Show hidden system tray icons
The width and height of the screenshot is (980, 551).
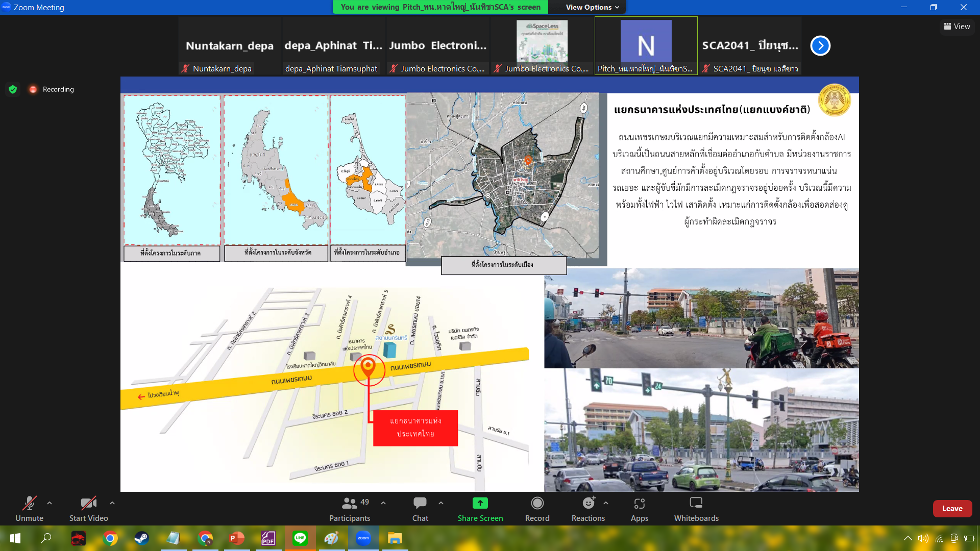[x=908, y=538]
